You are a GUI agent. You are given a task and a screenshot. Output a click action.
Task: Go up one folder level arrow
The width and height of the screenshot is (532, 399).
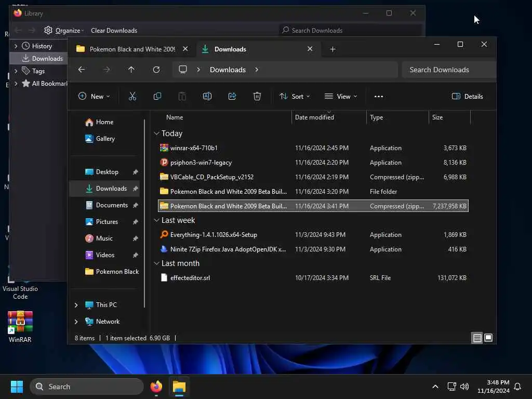click(x=131, y=70)
